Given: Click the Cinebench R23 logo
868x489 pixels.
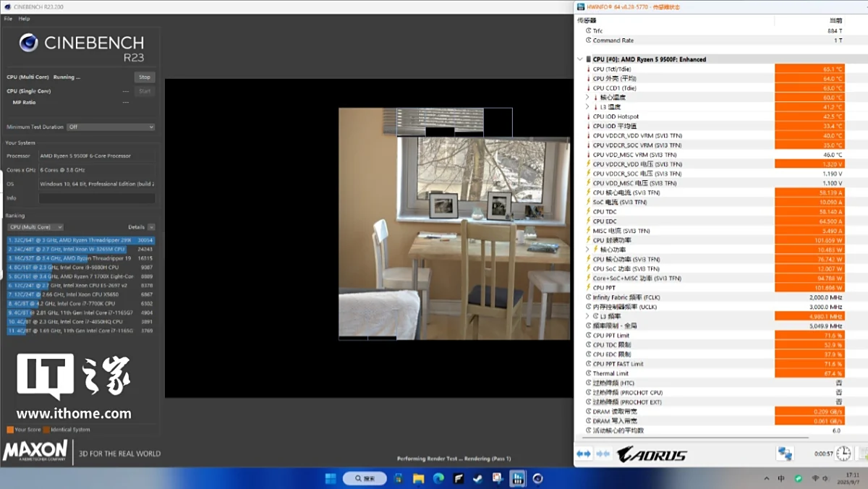Looking at the screenshot, I should [x=29, y=42].
